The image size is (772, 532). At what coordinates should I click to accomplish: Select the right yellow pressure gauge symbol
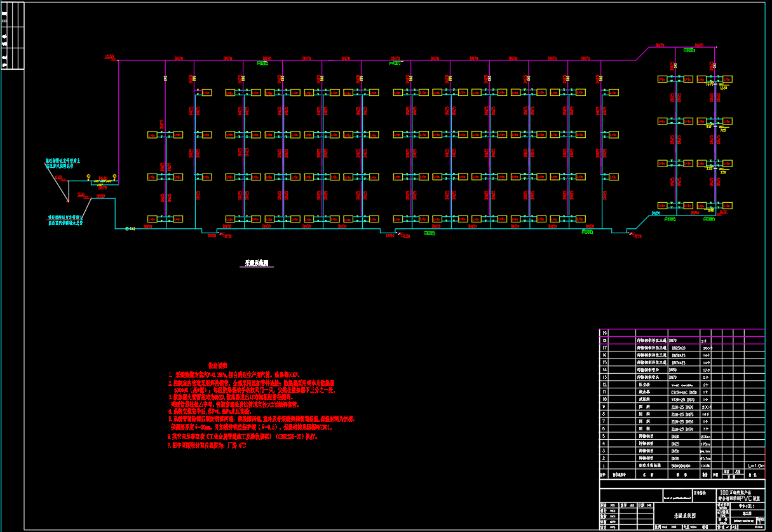pyautogui.click(x=114, y=177)
